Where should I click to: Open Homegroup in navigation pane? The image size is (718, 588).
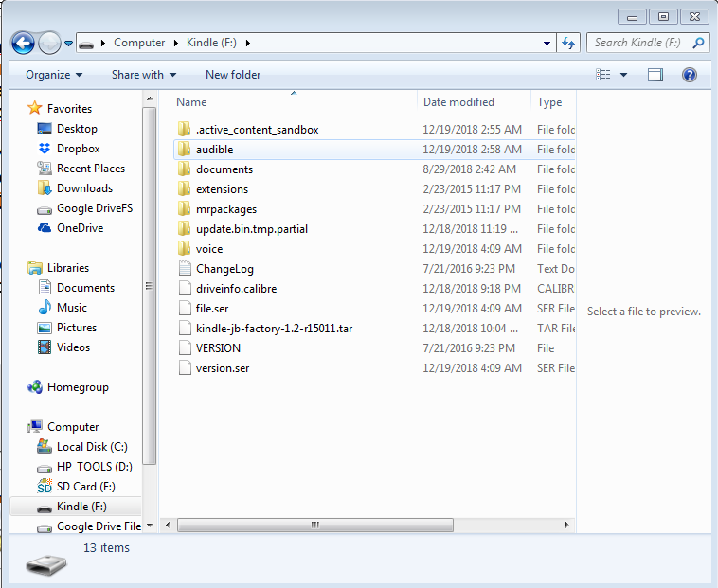tap(78, 387)
